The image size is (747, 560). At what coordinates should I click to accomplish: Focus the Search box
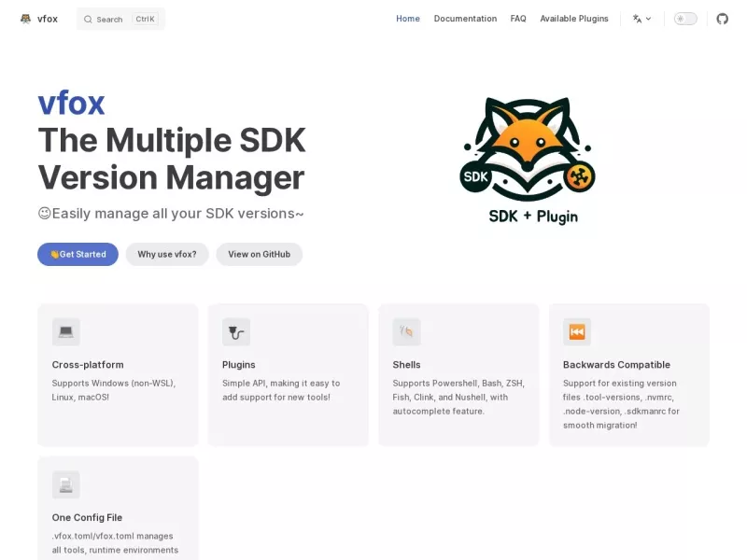(x=121, y=19)
